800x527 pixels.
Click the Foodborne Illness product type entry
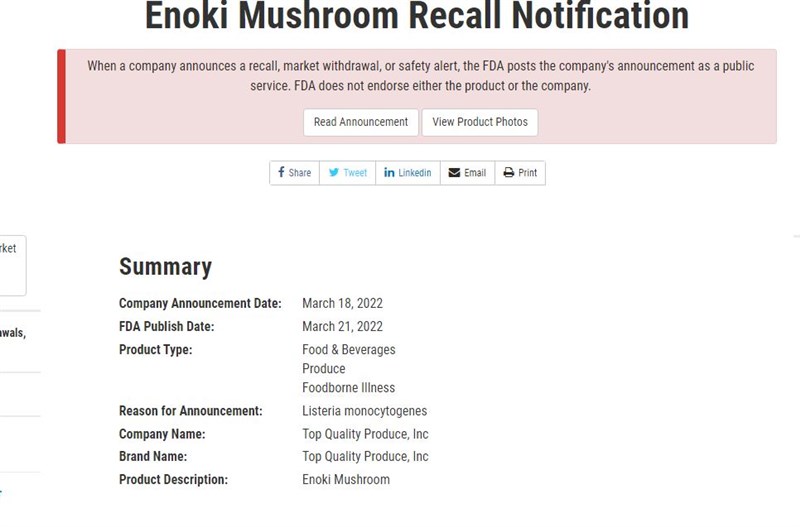(x=348, y=388)
